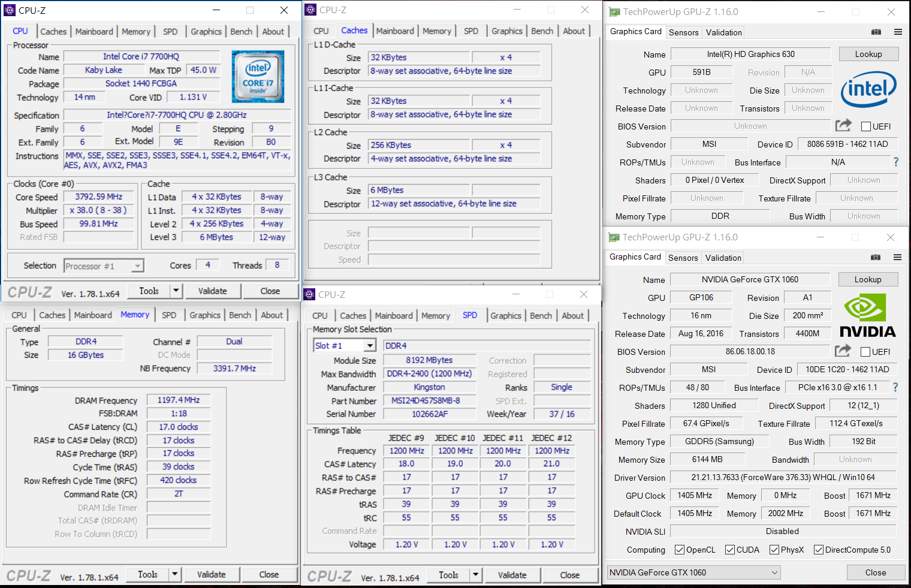Switch to Validation tab in NVIDIA GPU-Z window

pos(723,258)
